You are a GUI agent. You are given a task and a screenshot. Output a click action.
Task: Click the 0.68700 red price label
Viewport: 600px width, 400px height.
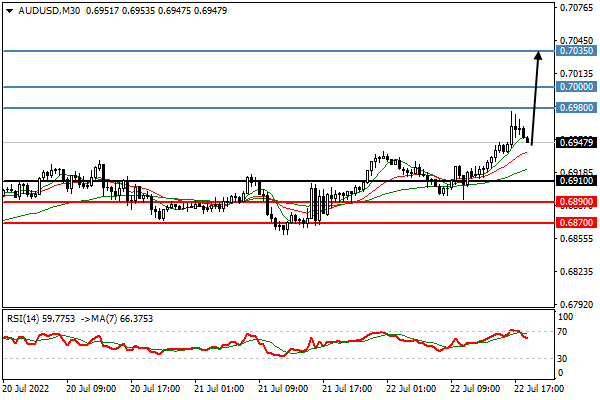[575, 223]
